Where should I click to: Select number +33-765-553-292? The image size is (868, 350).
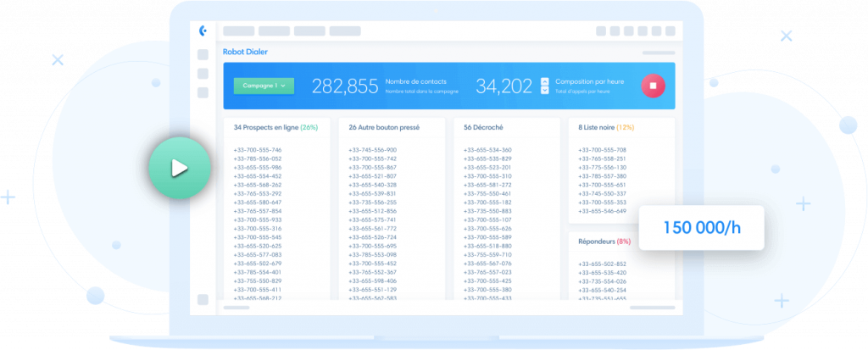click(258, 194)
